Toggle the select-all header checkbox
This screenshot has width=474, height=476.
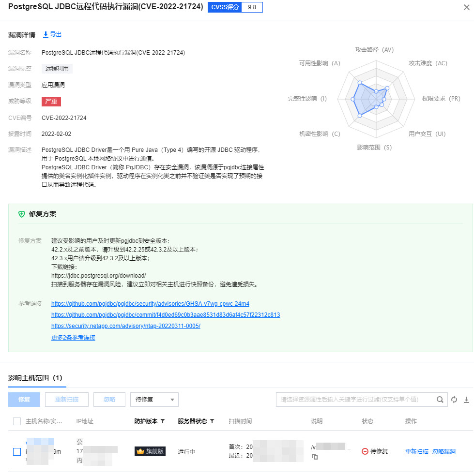point(17,421)
